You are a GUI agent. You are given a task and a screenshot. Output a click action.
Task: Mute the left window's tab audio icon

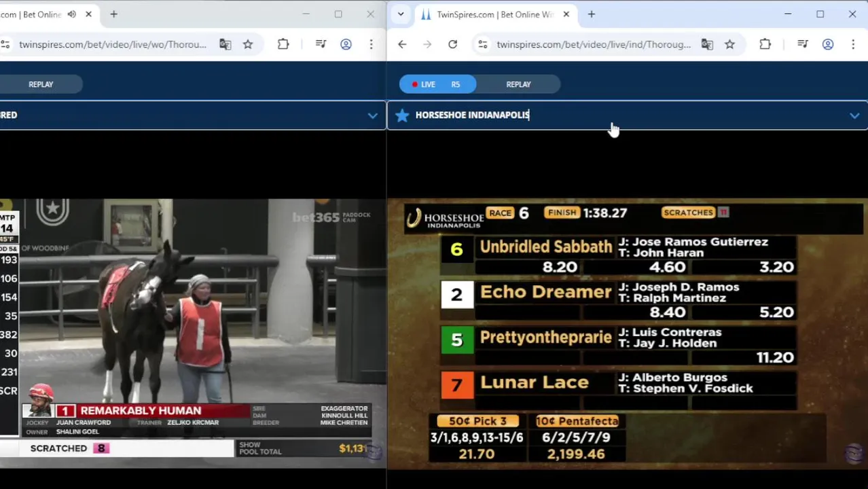click(x=72, y=14)
